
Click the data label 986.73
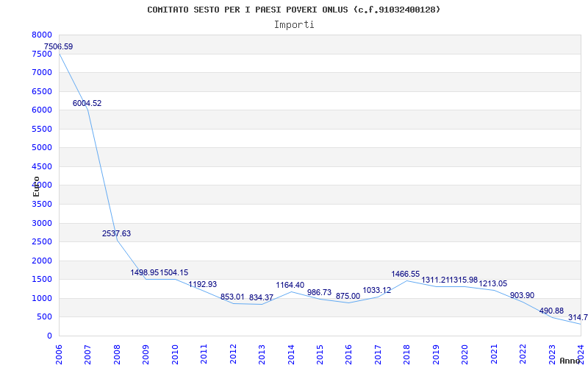[x=319, y=292]
